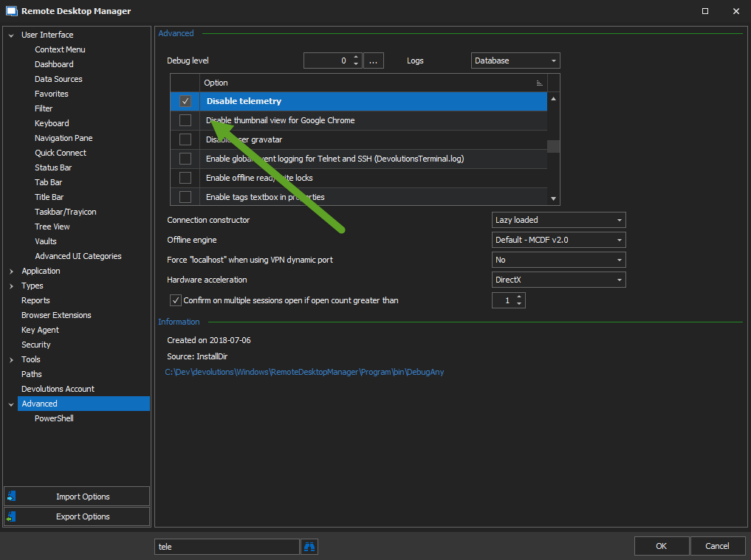Expand the Types tree node

12,286
